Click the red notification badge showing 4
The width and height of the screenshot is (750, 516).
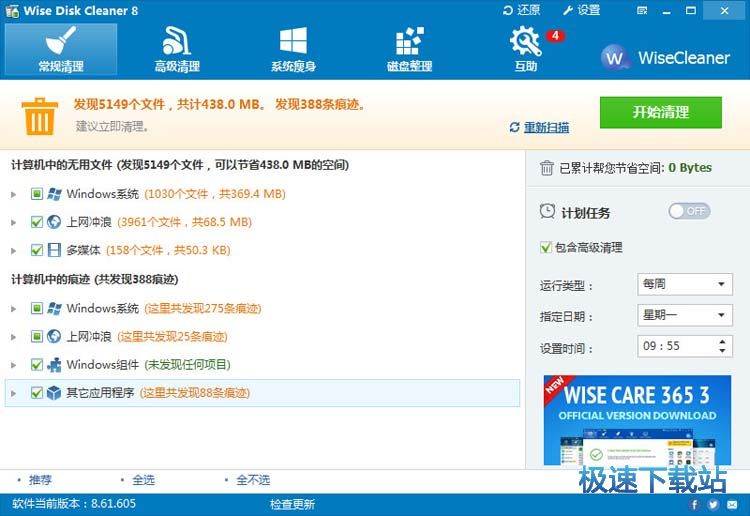click(x=555, y=36)
